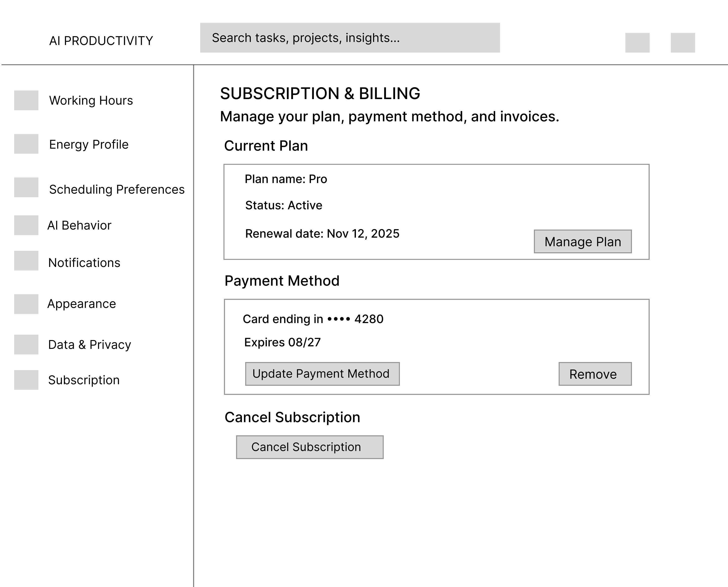Viewport: 728px width, 587px height.
Task: Open the Notifications settings label
Action: (x=84, y=263)
